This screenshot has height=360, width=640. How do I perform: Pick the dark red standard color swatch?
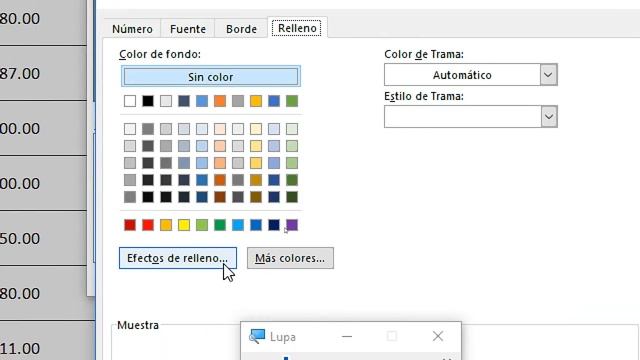pyautogui.click(x=130, y=225)
